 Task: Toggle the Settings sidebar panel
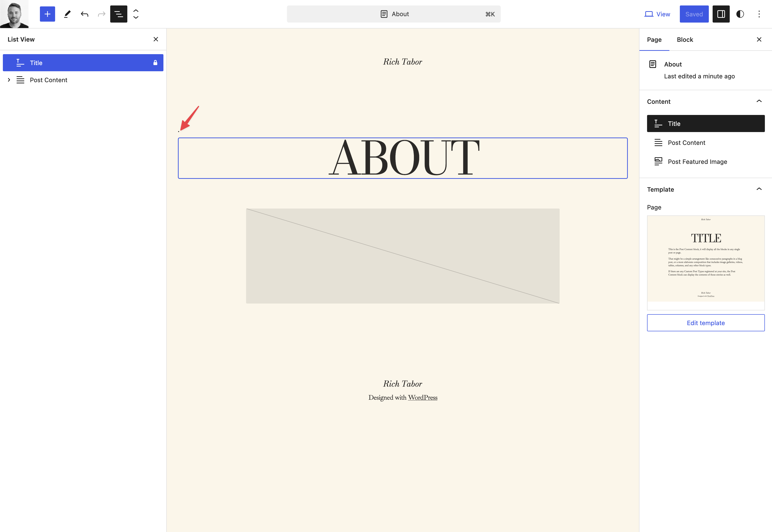[x=721, y=14]
